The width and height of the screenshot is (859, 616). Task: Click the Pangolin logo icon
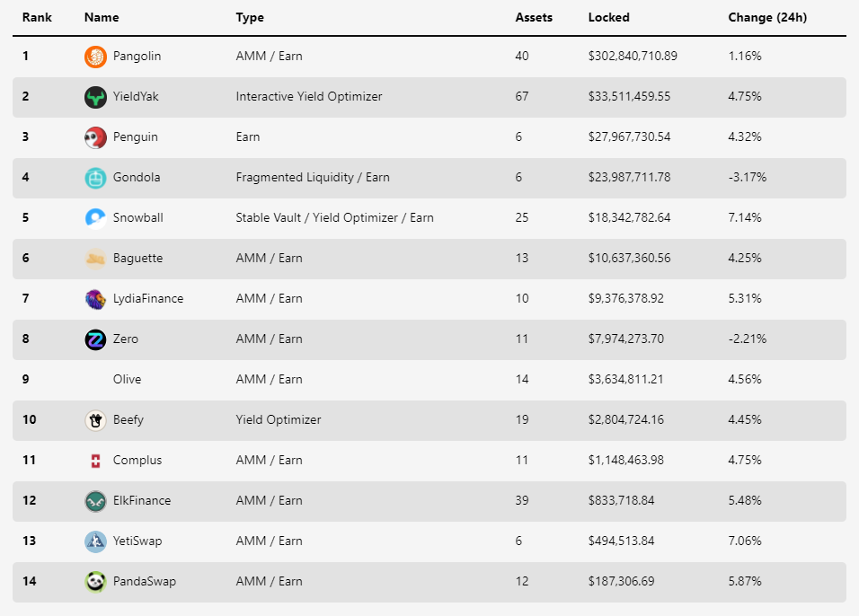[95, 57]
